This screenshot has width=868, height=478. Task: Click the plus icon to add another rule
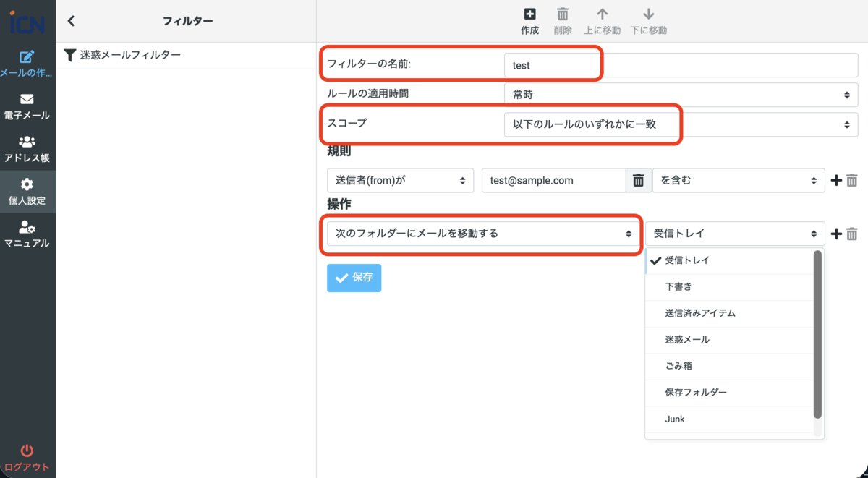(836, 180)
